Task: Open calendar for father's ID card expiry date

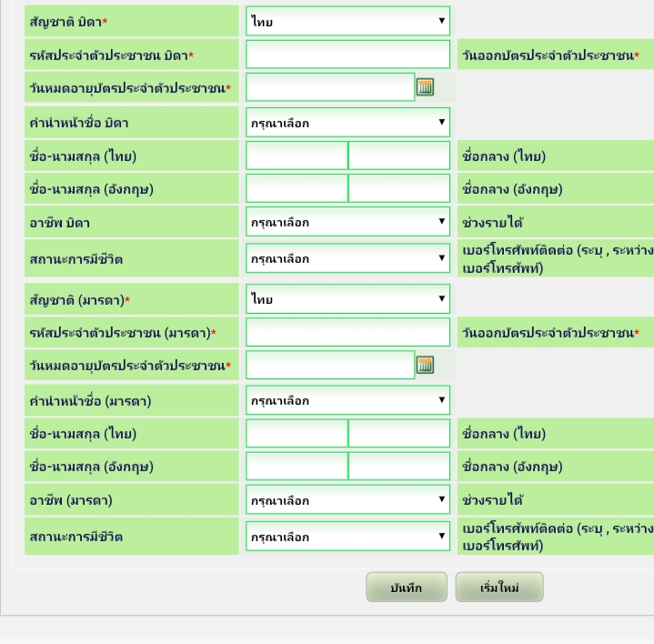Action: (x=425, y=87)
